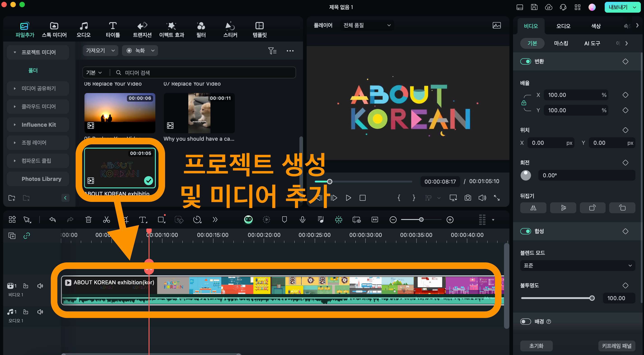Toggle the 합성 compositing switch
This screenshot has height=355, width=644.
click(525, 231)
